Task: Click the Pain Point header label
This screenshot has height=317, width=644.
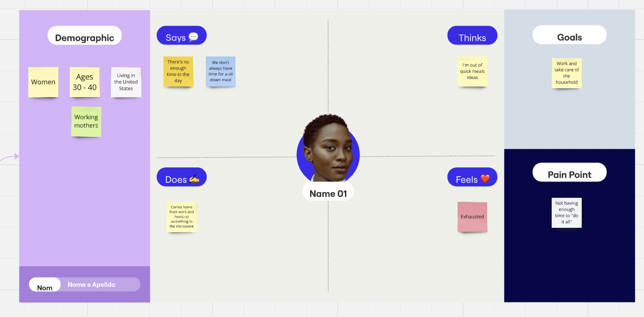Action: point(569,174)
